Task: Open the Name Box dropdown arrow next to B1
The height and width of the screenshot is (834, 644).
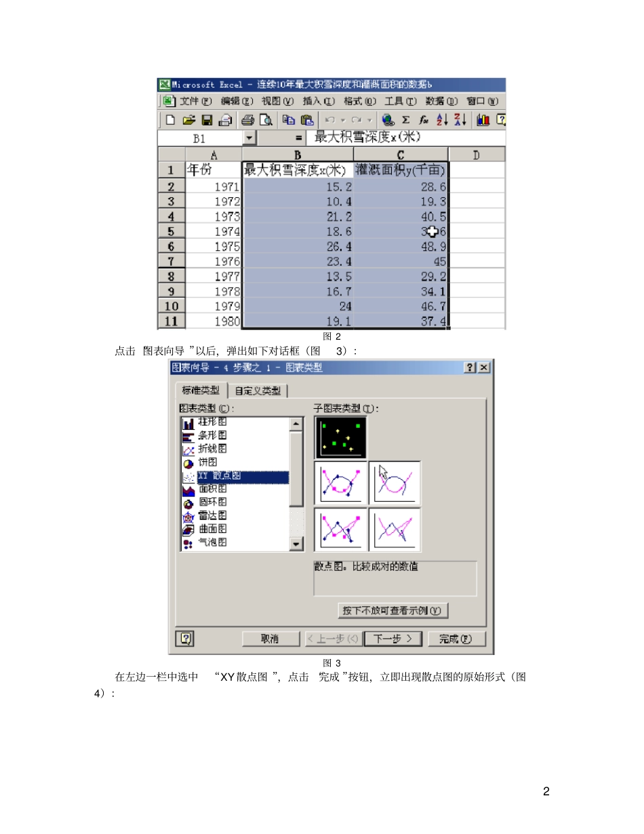Action: click(x=249, y=138)
